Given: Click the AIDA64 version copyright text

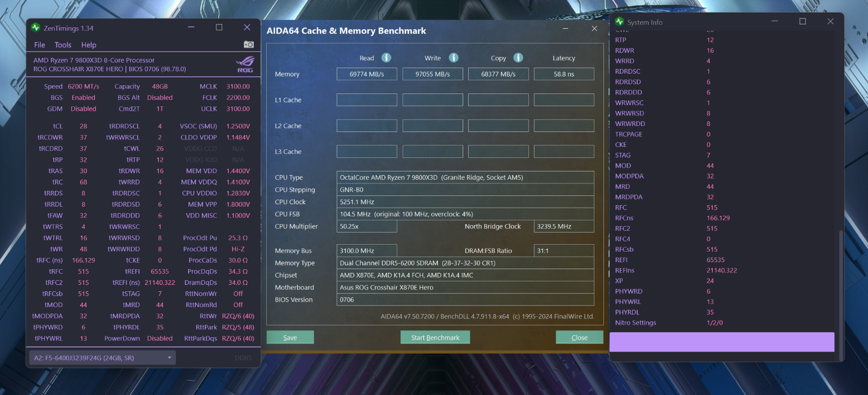Looking at the screenshot, I should 487,316.
